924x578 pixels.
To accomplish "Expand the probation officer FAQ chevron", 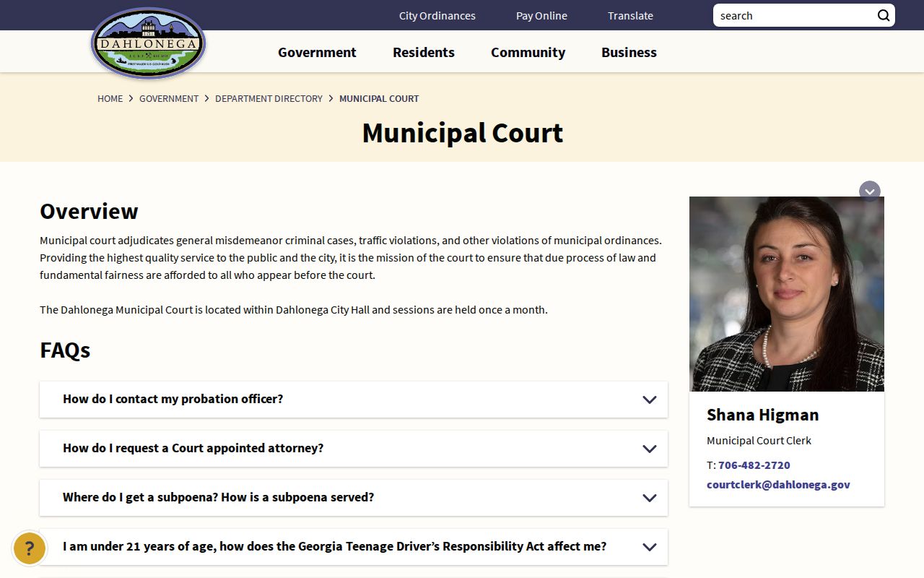I will tap(650, 400).
